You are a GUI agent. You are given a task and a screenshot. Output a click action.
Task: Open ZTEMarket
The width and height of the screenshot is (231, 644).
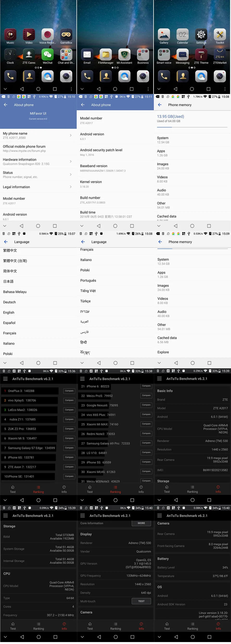[x=220, y=55]
